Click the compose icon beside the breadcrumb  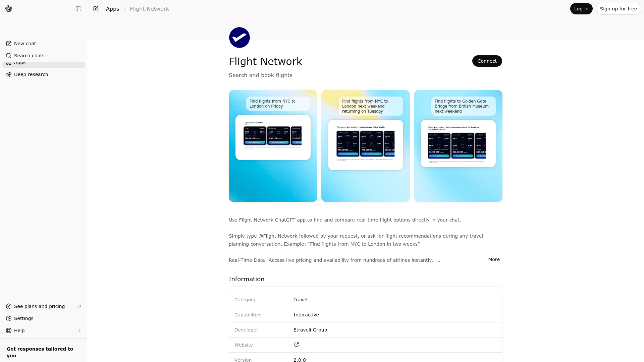pos(96,9)
